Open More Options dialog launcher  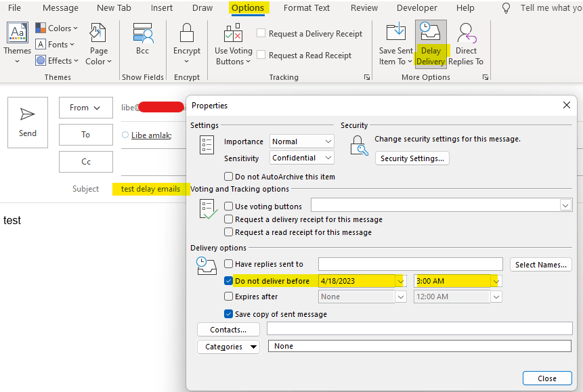point(485,77)
